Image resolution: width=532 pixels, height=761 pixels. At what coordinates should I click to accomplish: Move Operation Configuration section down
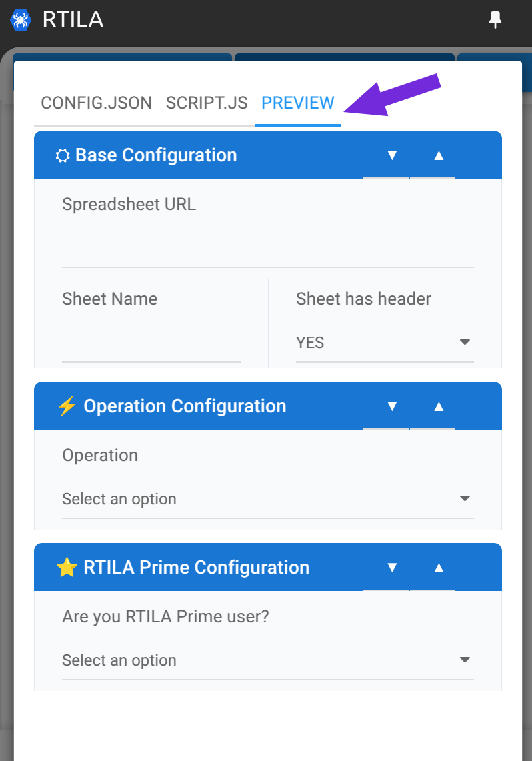coord(392,406)
